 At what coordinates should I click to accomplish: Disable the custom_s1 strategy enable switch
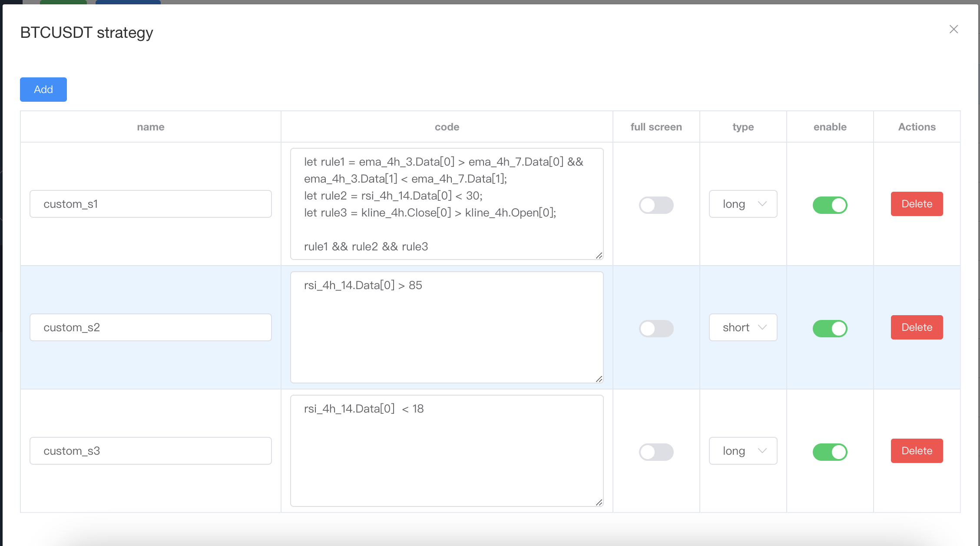[830, 205]
